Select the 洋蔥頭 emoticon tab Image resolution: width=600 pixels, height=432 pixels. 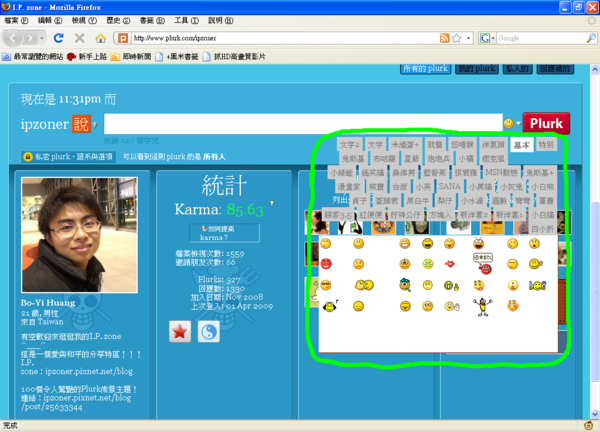pos(493,145)
